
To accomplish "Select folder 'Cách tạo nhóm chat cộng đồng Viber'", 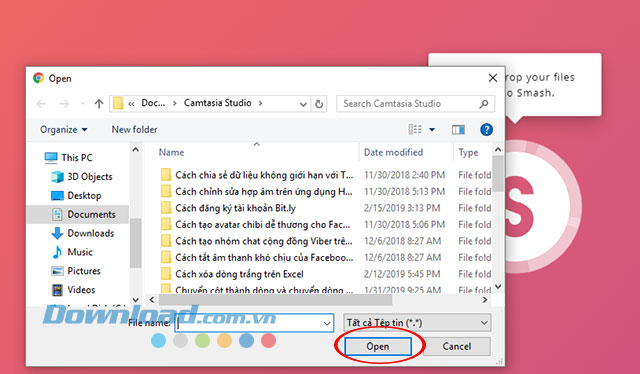I will pos(264,241).
